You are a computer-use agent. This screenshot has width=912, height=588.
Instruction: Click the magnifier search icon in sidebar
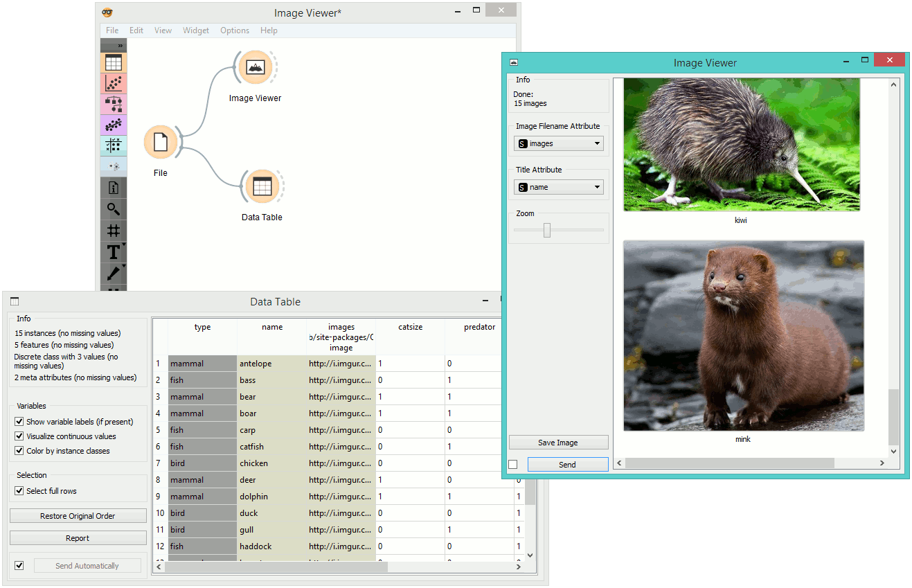(113, 208)
